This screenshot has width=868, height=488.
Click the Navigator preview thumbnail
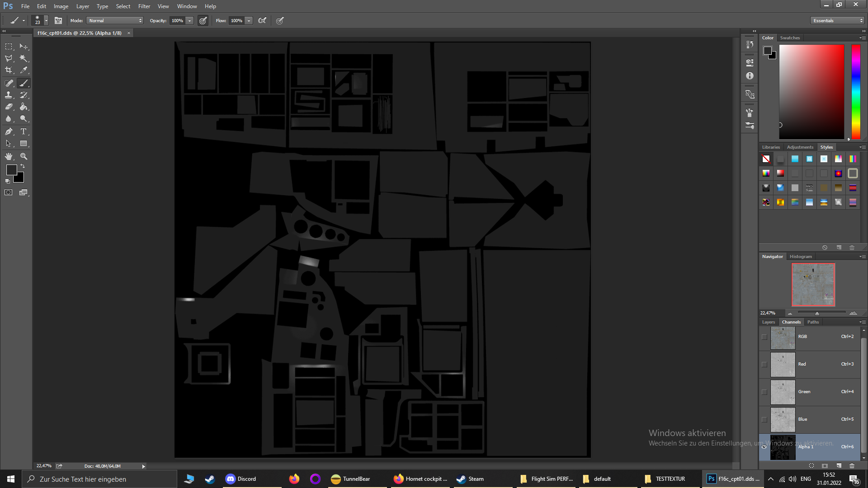813,285
